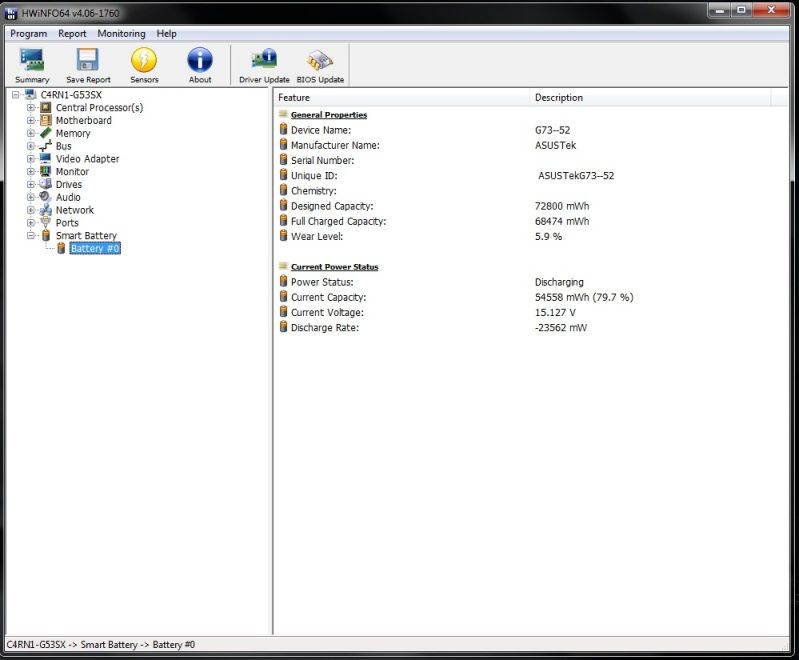
Task: Expand the Memory node
Action: pyautogui.click(x=31, y=133)
